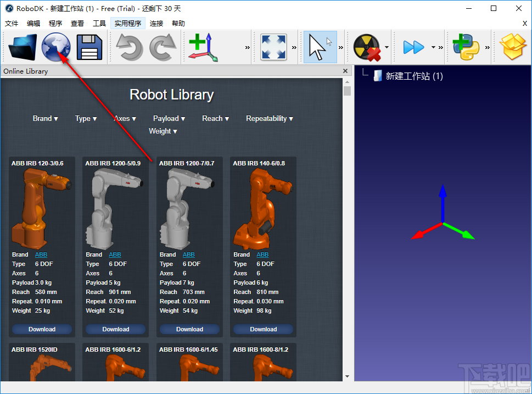Click the add Python program icon
Image resolution: width=532 pixels, height=394 pixels.
point(466,47)
